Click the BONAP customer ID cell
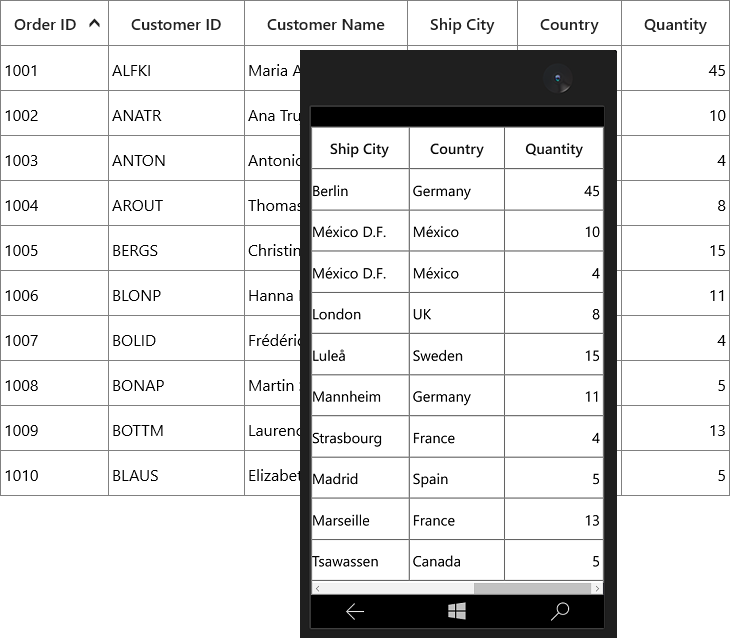The image size is (730, 638). (x=176, y=383)
